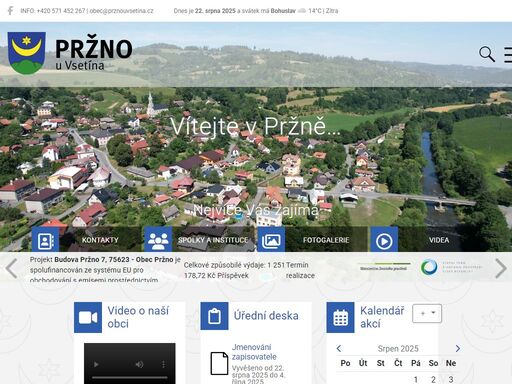Open the search magnifier icon
512x384 pixels.
tap(487, 54)
